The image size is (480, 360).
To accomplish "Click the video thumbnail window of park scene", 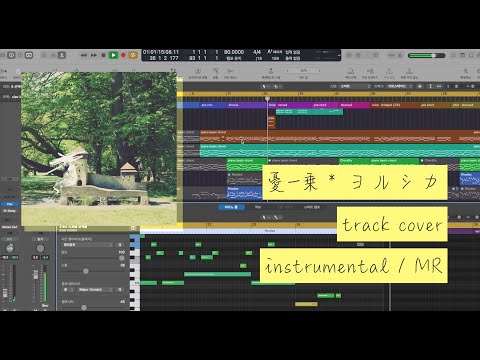I will 99,149.
